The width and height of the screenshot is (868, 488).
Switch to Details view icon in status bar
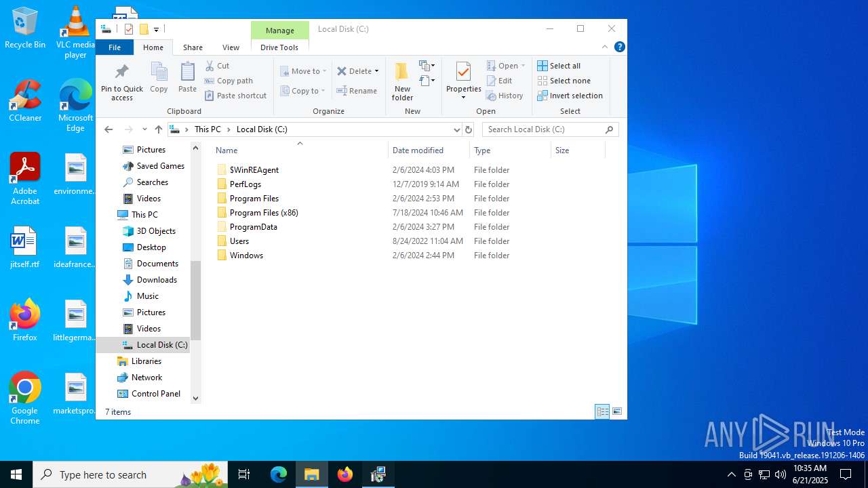pyautogui.click(x=602, y=411)
